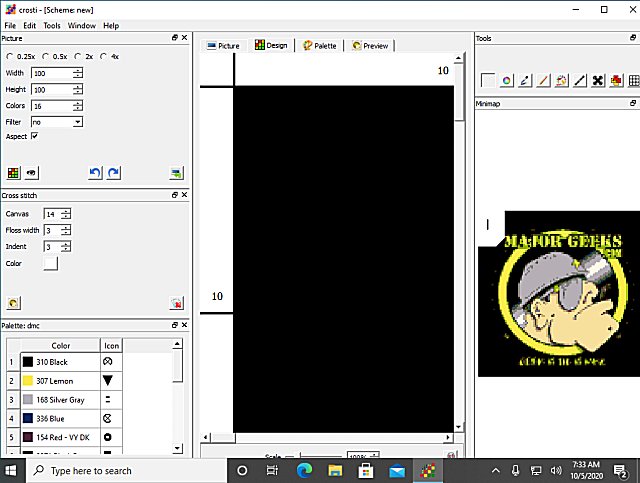The height and width of the screenshot is (483, 640).
Task: Click the 307 Lemon color swatch
Action: 28,381
